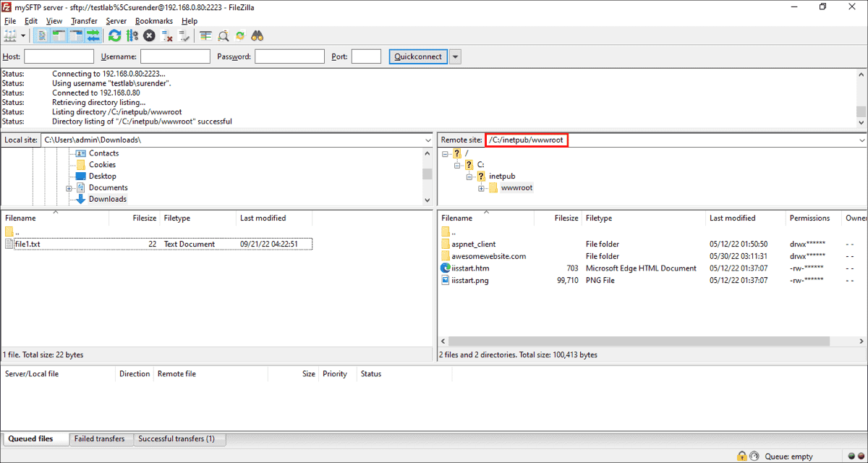This screenshot has width=868, height=463.
Task: Cancel the current operation
Action: pyautogui.click(x=148, y=35)
